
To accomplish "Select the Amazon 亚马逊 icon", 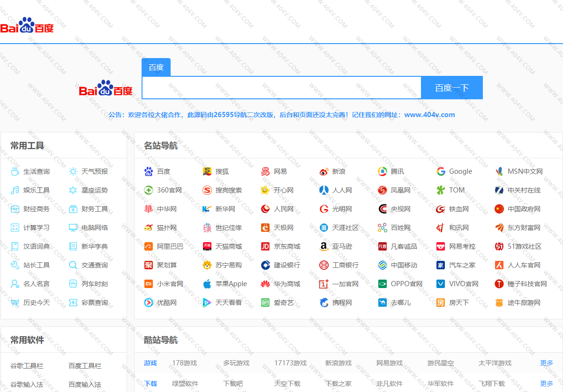I will [x=324, y=246].
